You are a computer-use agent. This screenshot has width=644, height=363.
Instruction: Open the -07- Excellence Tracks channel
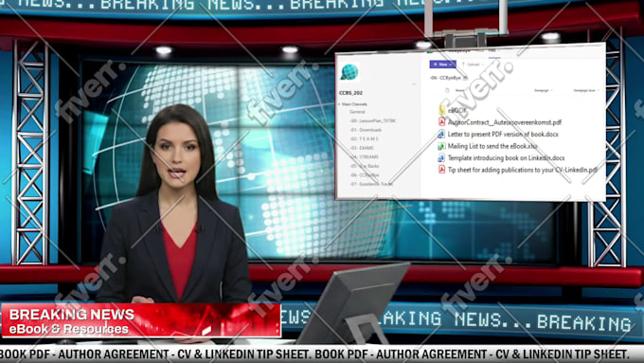pos(371,184)
